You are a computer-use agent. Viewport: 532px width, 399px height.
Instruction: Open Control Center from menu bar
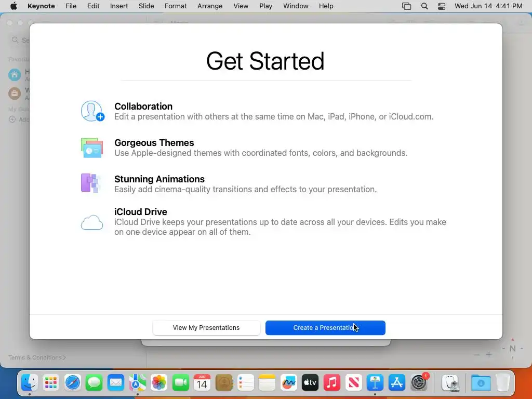click(442, 6)
